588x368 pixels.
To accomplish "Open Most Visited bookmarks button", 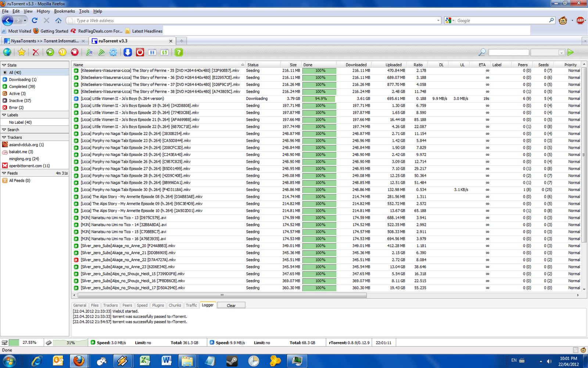I will [x=17, y=31].
